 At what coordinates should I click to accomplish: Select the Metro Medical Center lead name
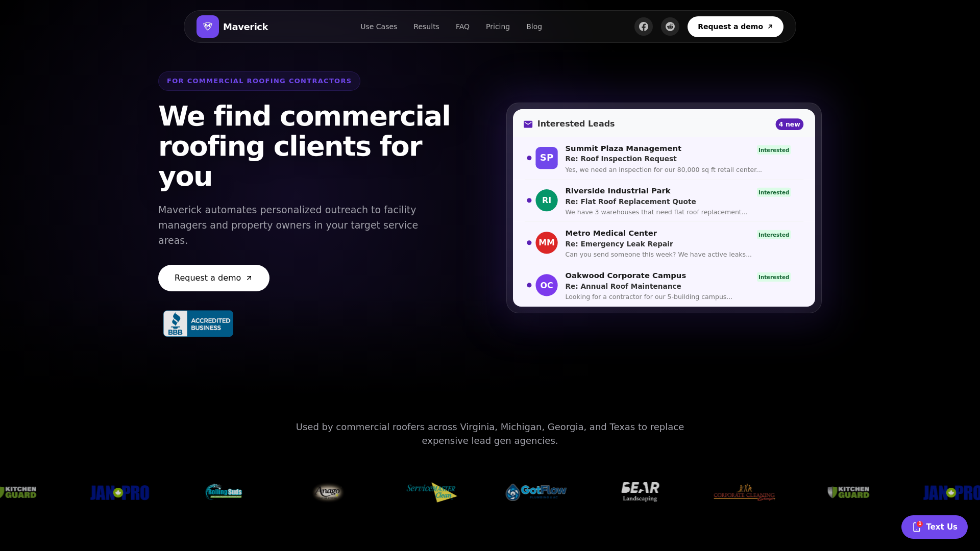tap(611, 233)
